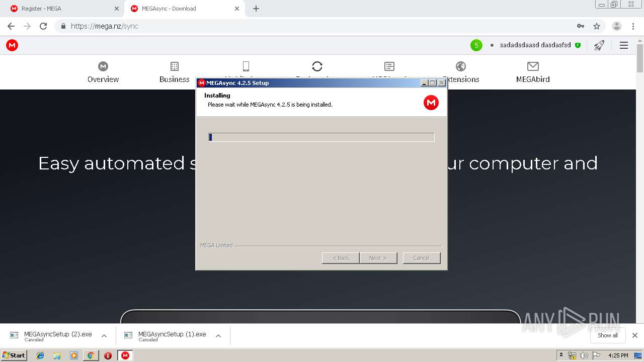Image resolution: width=644 pixels, height=362 pixels.
Task: Open the MEGAbird section
Action: point(533,72)
